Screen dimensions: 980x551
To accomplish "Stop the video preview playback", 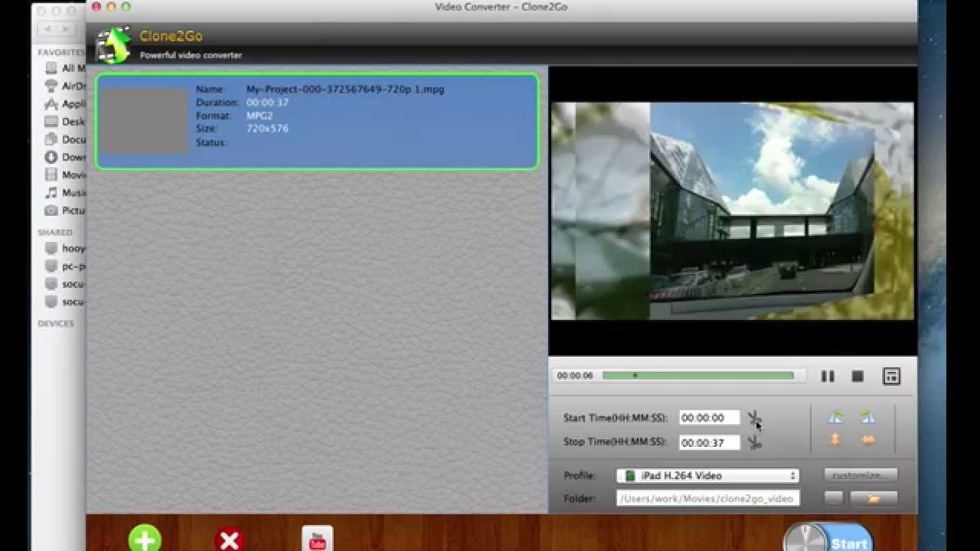I will click(x=857, y=377).
